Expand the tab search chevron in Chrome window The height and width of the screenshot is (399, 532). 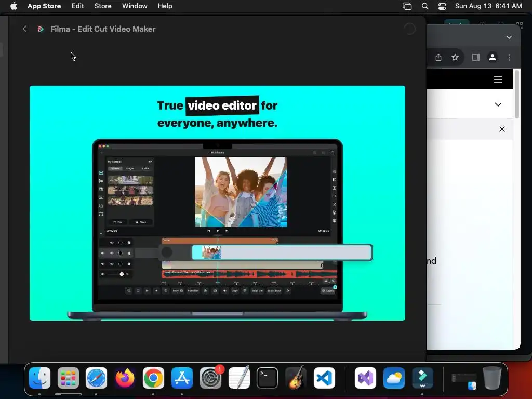coord(509,37)
